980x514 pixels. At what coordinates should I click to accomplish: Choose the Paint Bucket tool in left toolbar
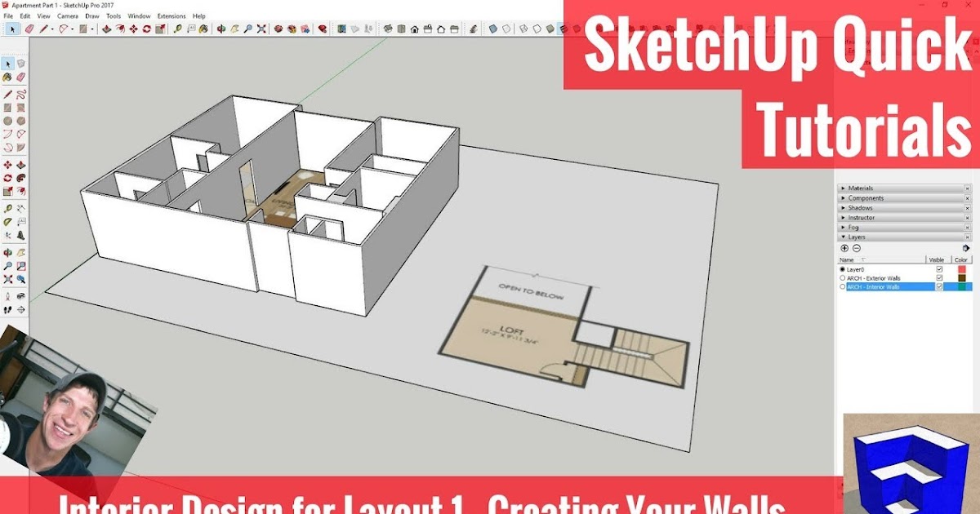pos(7,77)
